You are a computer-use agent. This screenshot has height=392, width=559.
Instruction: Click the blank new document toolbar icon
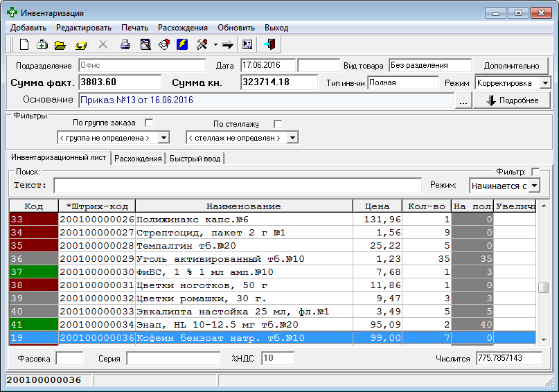pos(24,44)
